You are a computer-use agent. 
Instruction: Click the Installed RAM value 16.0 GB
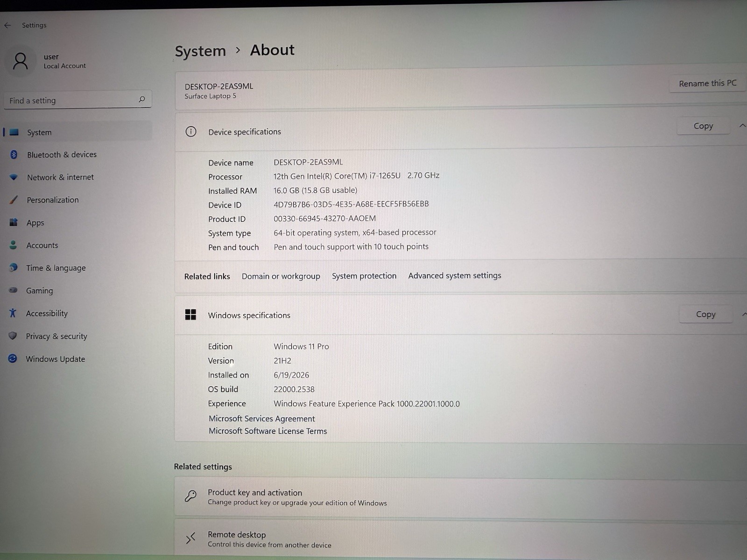point(315,190)
